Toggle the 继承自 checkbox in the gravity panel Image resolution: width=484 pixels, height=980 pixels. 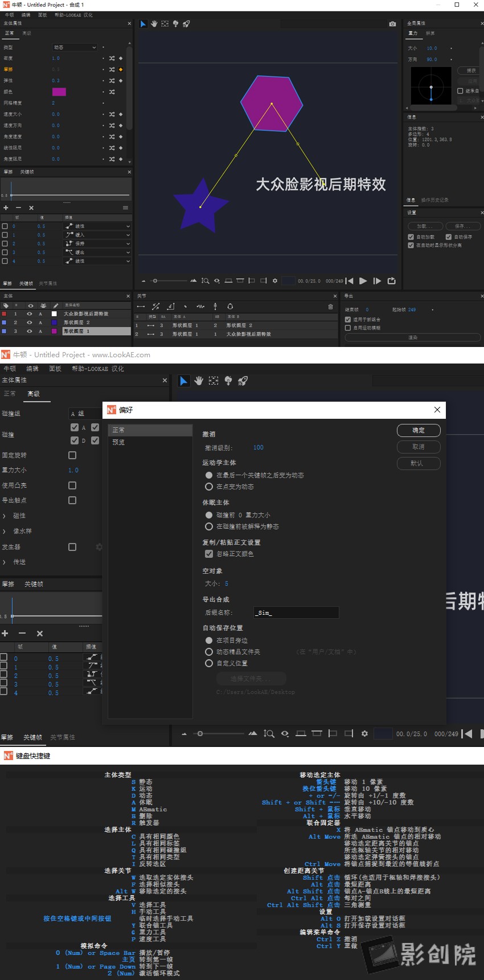tap(460, 91)
